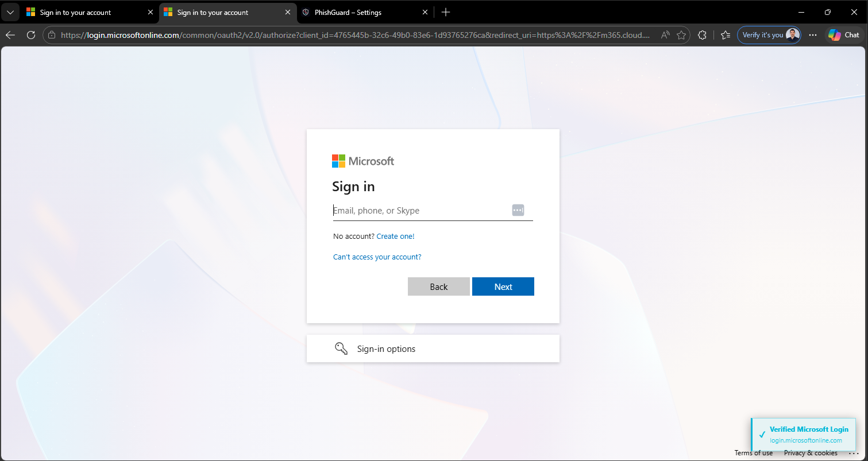The width and height of the screenshot is (868, 461).
Task: Click the checkmark in the Verified Microsoft Login badge
Action: coord(762,435)
